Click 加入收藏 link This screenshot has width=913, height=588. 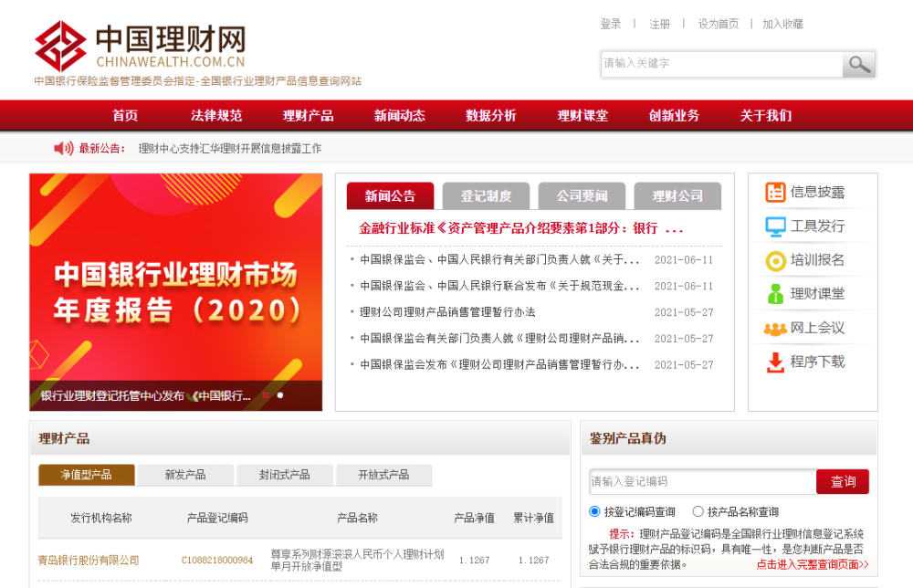[x=782, y=24]
